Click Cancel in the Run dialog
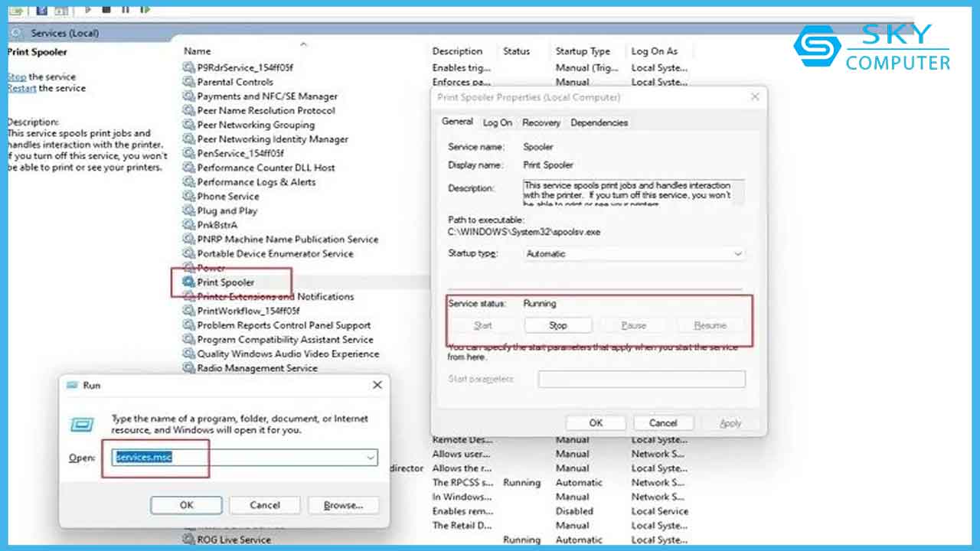This screenshot has height=551, width=980. coord(265,505)
